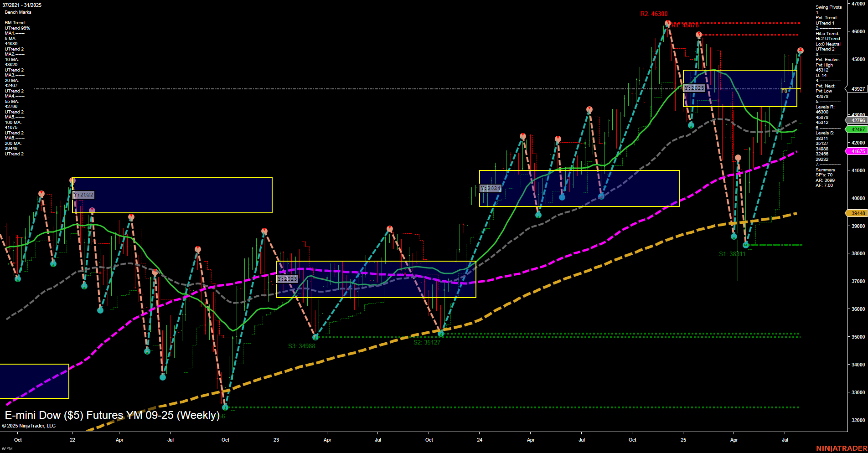Click the swing high pivot marker at 46300
The image size is (868, 453).
[667, 23]
